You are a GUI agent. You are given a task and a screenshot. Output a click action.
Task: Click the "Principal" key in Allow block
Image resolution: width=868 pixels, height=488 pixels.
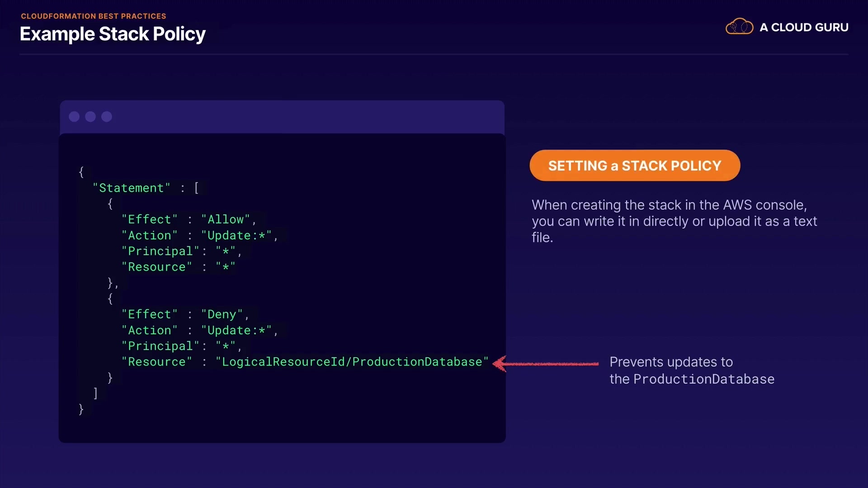click(160, 251)
